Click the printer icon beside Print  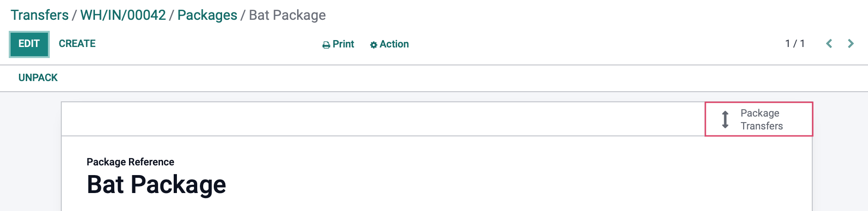pos(326,45)
